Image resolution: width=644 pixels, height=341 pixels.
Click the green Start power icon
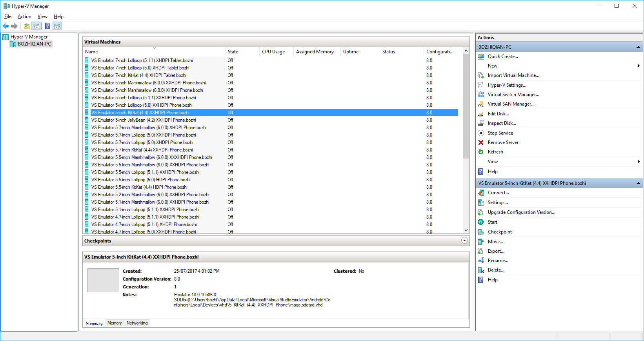[481, 222]
